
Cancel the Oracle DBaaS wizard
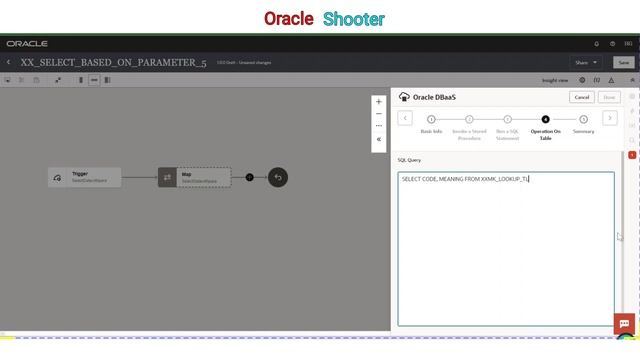[582, 97]
